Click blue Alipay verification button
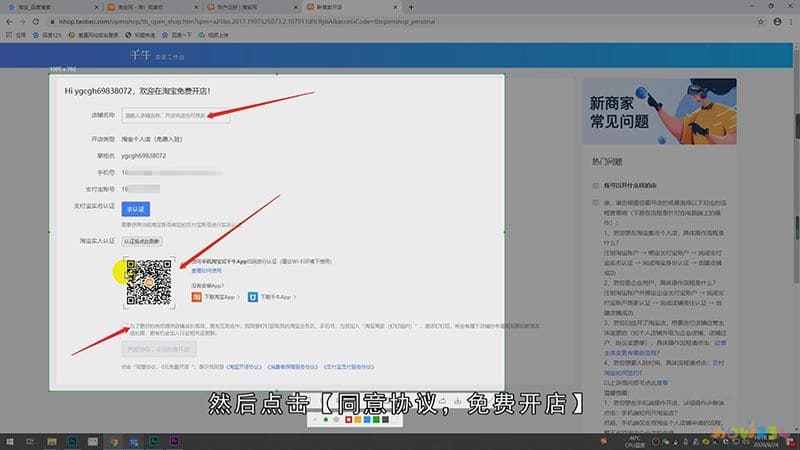This screenshot has height=450, width=800. tap(136, 209)
